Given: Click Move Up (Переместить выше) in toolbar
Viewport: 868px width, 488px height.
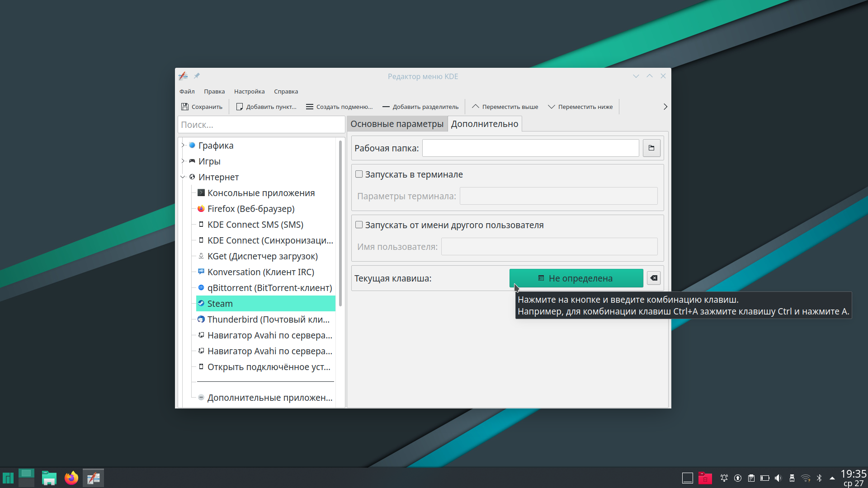Looking at the screenshot, I should tap(505, 107).
